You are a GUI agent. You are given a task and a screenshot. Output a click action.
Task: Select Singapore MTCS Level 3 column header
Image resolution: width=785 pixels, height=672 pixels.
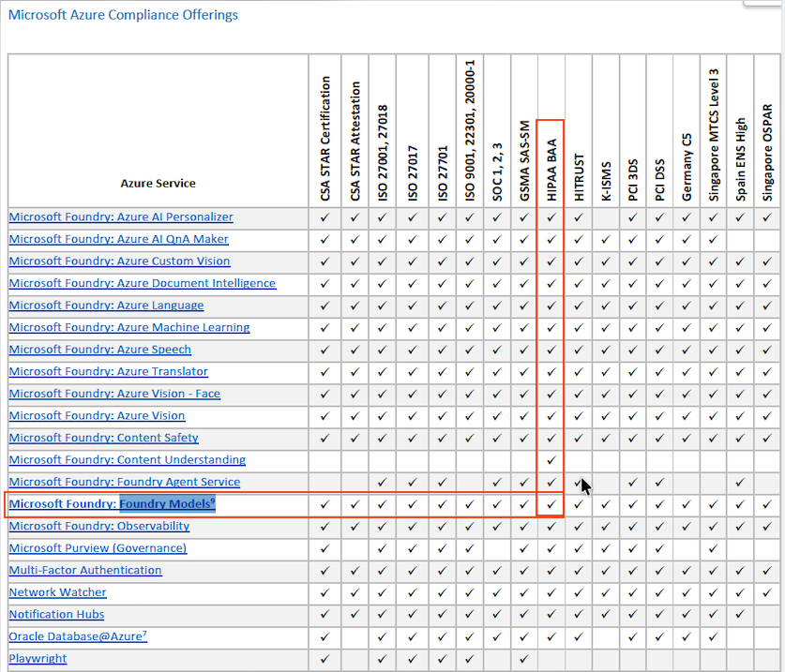(714, 135)
